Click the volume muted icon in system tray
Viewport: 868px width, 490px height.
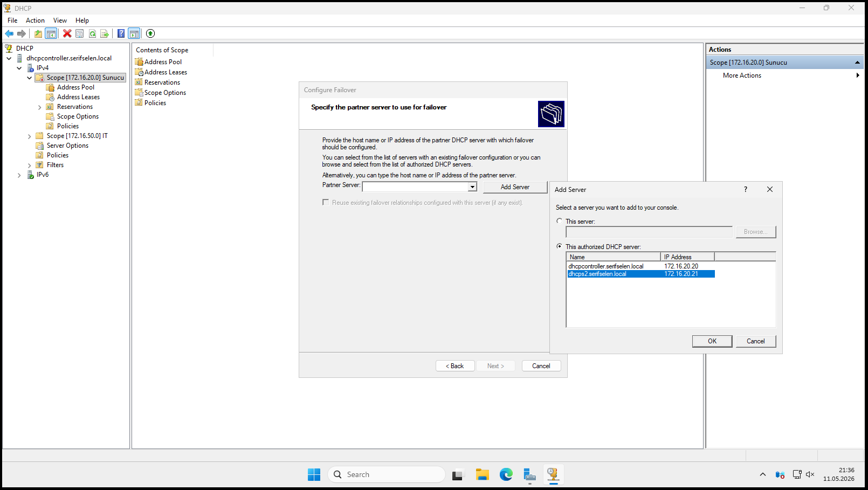pos(810,474)
